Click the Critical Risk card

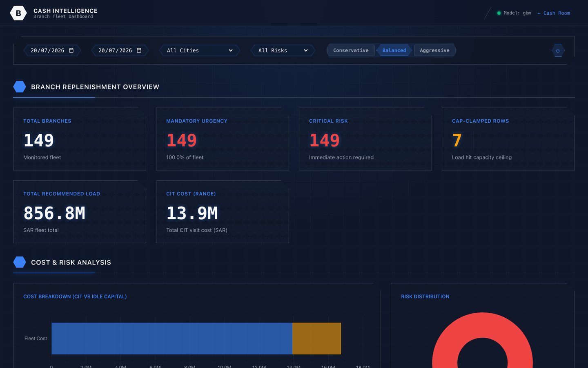365,139
